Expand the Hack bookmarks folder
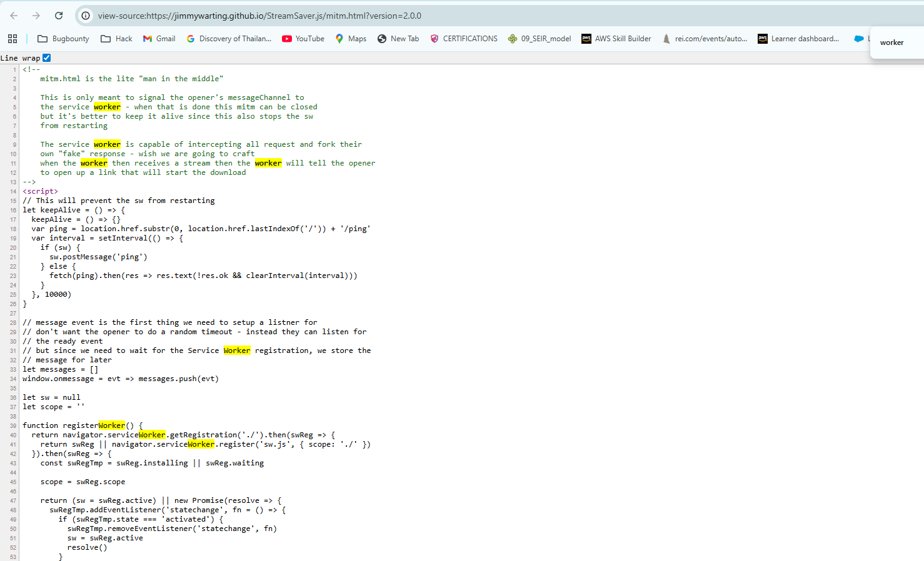This screenshot has height=561, width=924. coord(117,39)
